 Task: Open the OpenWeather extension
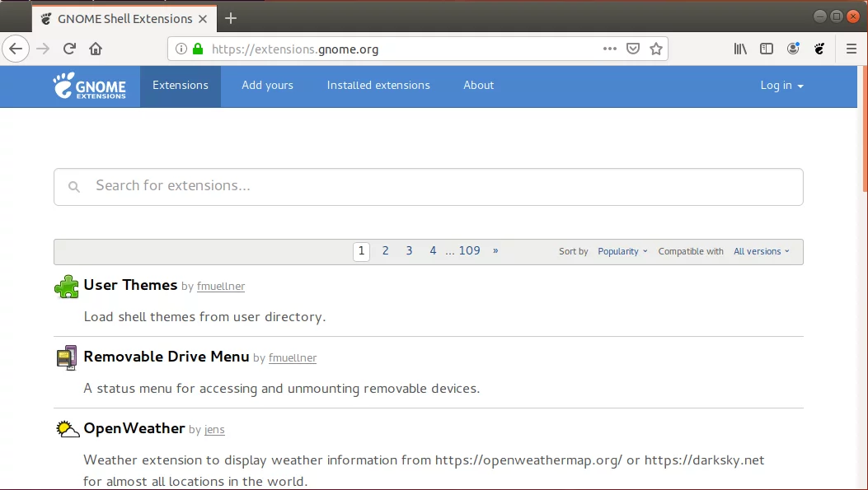[134, 428]
